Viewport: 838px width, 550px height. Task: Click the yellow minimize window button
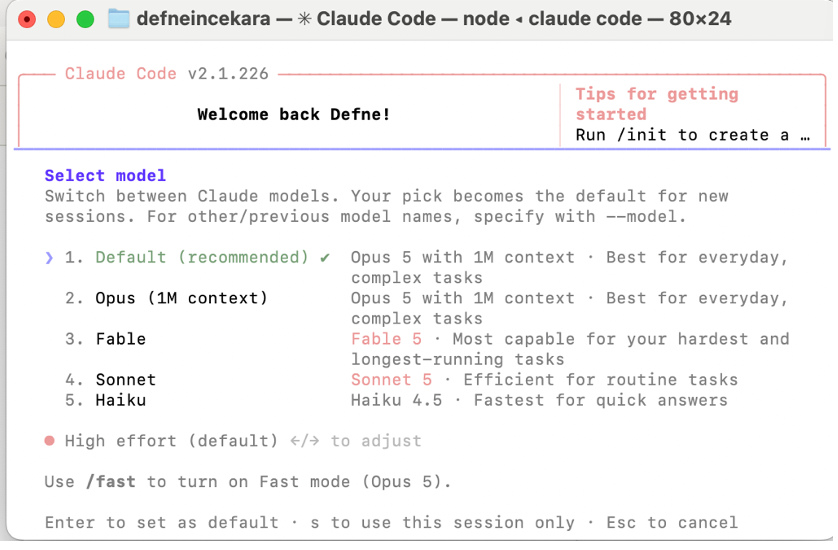coord(56,20)
